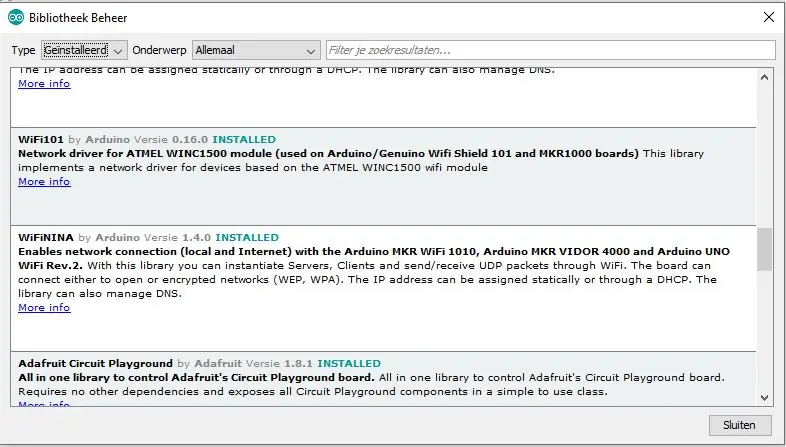This screenshot has height=447, width=786.
Task: Select the Adafruit Circuit Playground library title
Action: click(95, 363)
